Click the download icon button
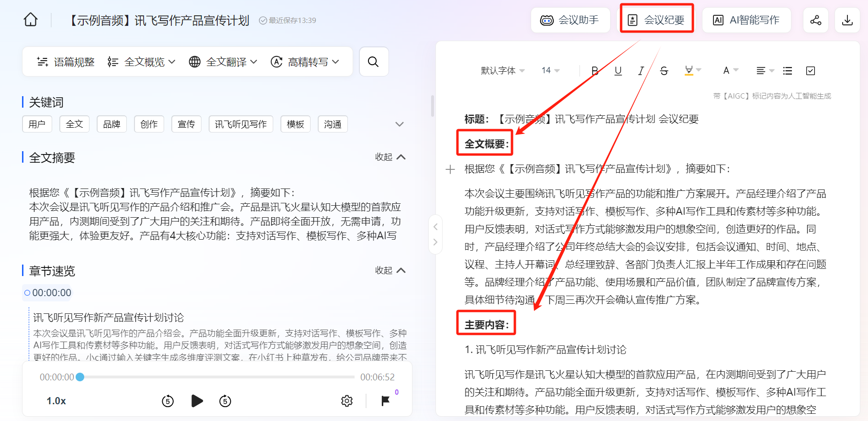The width and height of the screenshot is (868, 421). click(x=847, y=20)
